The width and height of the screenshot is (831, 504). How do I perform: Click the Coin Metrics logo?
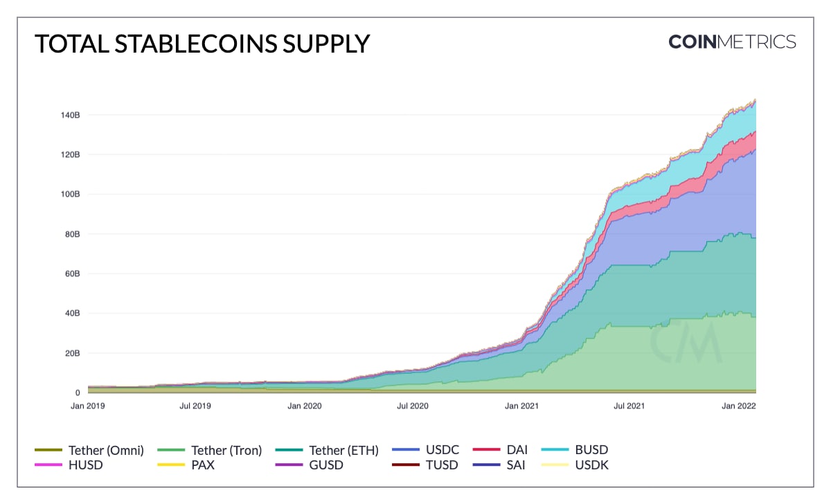pos(732,42)
